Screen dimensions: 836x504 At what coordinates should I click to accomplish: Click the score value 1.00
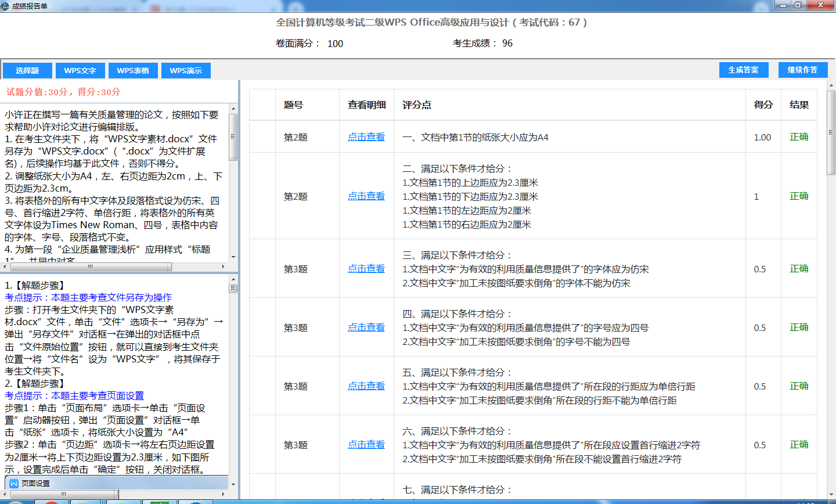click(x=762, y=138)
